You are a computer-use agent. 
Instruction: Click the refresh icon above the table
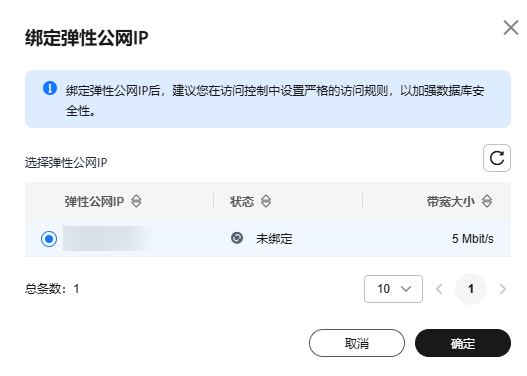point(496,158)
